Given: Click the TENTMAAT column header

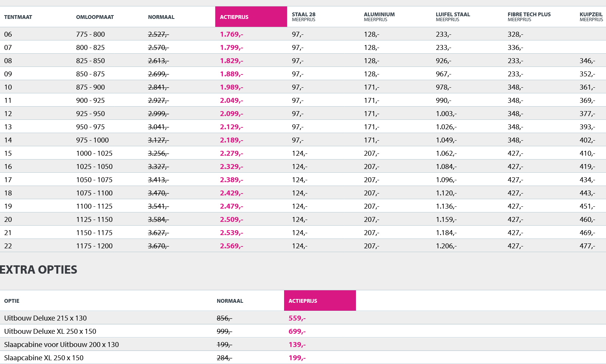Looking at the screenshot, I should [18, 17].
